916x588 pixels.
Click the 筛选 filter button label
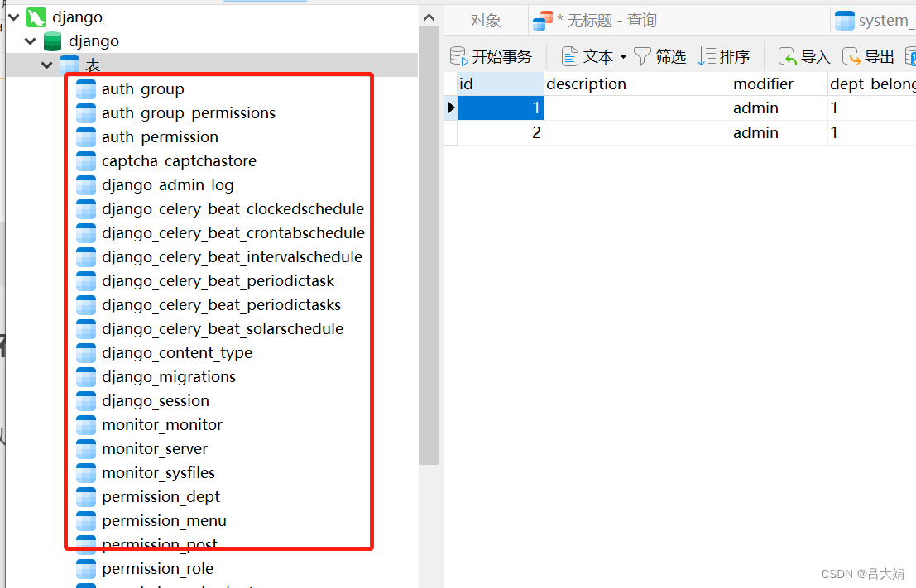[670, 56]
